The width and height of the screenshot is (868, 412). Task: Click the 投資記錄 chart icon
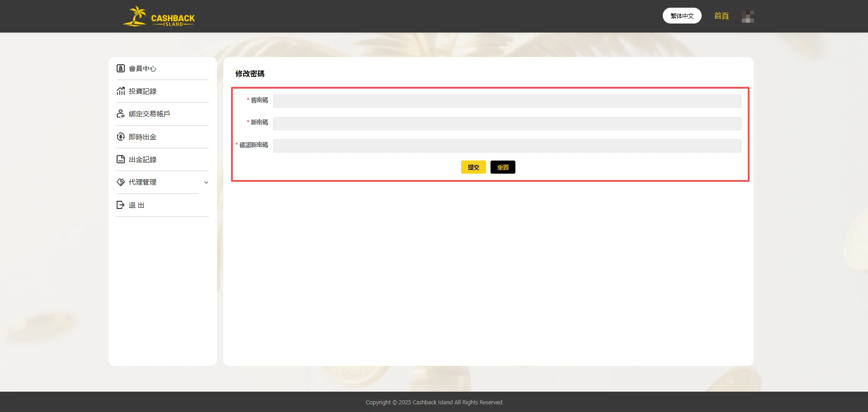(x=120, y=91)
